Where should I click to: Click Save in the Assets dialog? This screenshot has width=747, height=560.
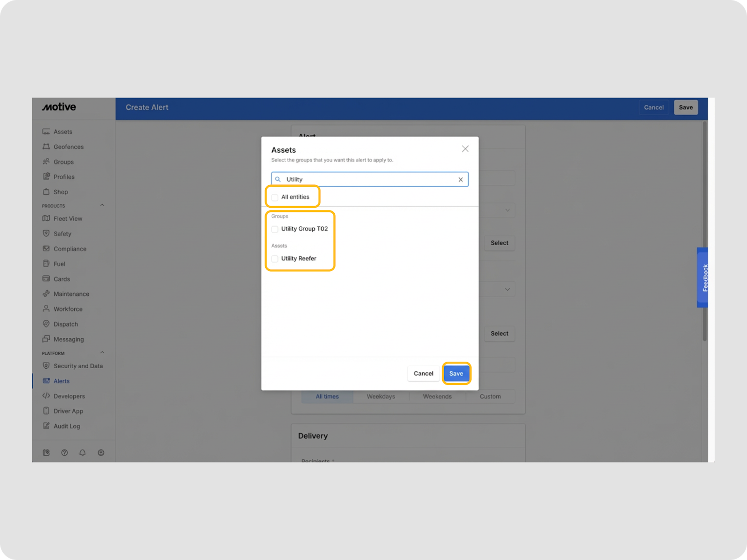456,373
